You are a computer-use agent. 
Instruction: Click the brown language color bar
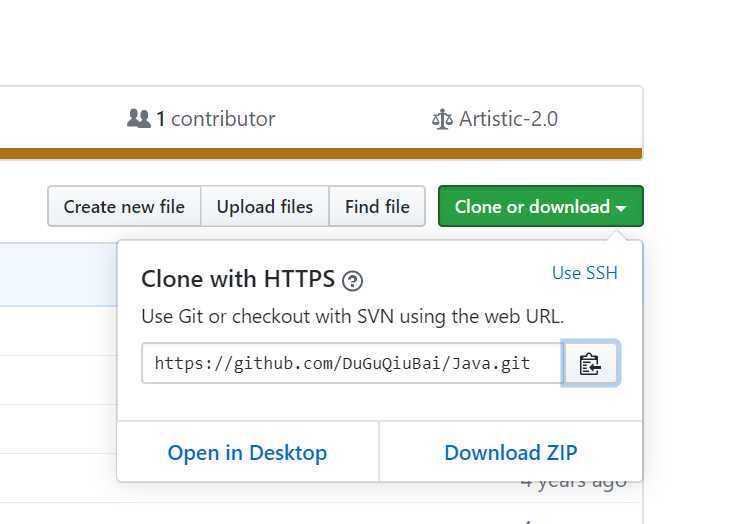pyautogui.click(x=320, y=154)
